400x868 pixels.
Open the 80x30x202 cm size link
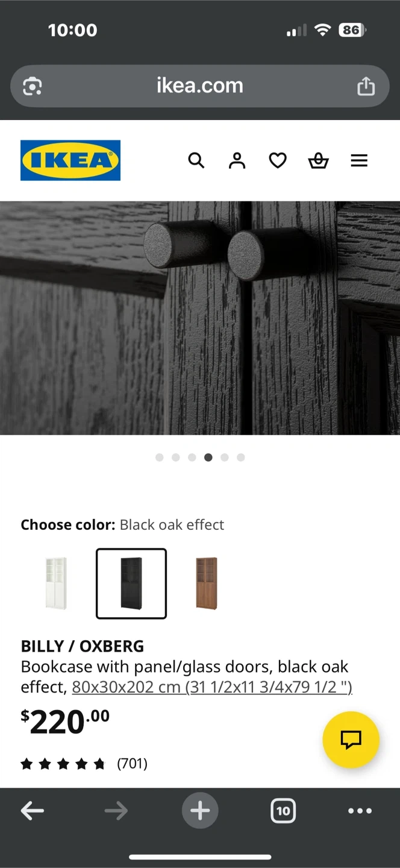tap(212, 687)
